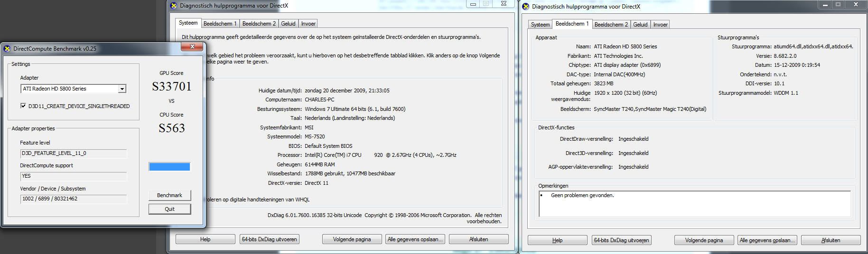Click Help button in middle DxDiag window
The image size is (868, 254).
[205, 239]
